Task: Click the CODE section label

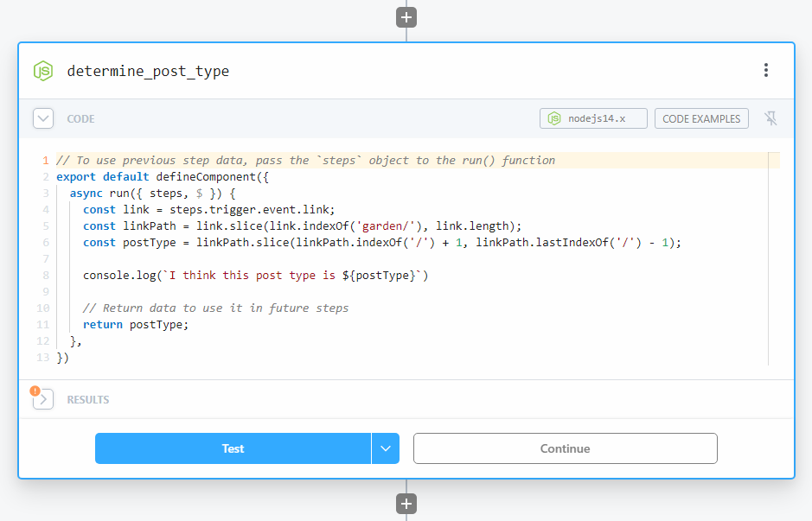Action: coord(80,119)
